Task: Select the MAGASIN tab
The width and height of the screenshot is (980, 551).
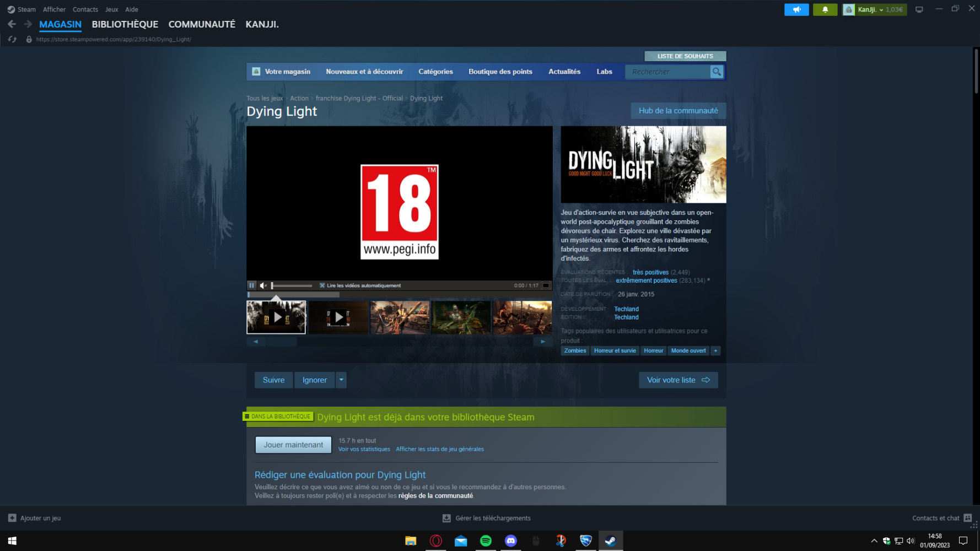Action: (x=61, y=24)
